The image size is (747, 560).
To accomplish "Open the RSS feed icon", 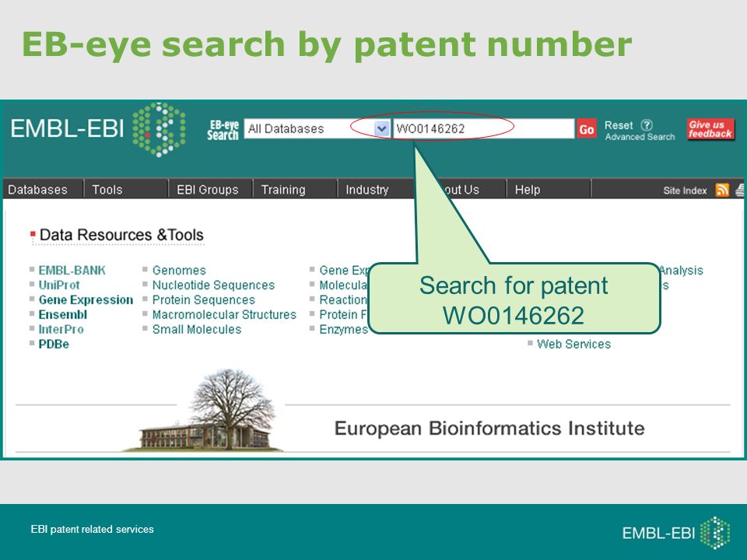I will point(722,190).
